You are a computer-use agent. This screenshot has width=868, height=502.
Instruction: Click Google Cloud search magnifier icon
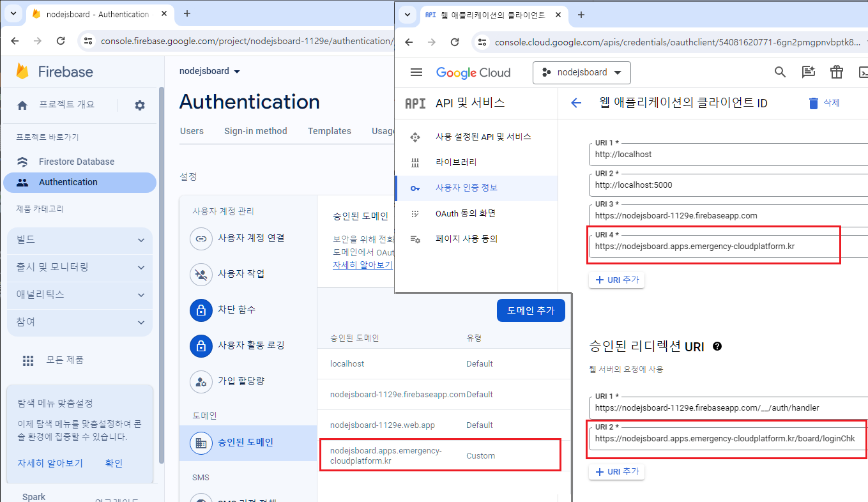coord(780,72)
